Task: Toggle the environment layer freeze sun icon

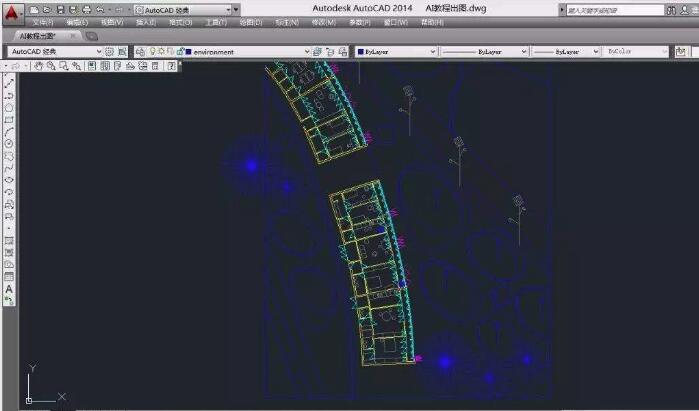Action: (x=162, y=51)
